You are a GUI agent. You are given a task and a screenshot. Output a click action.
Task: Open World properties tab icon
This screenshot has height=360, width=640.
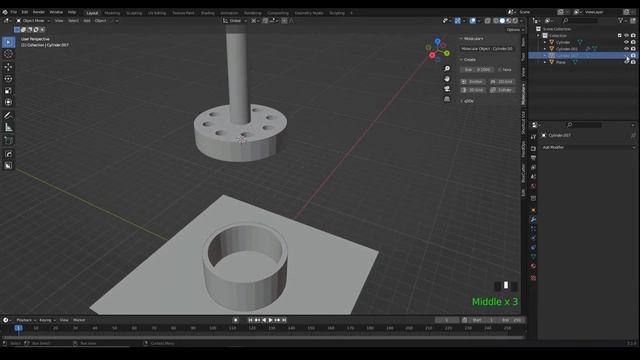(x=533, y=186)
